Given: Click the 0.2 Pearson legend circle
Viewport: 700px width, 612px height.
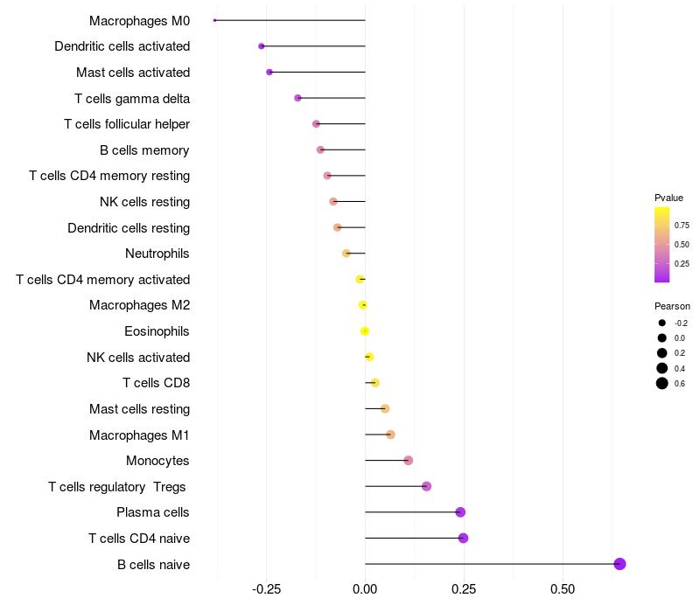Looking at the screenshot, I should coord(662,353).
